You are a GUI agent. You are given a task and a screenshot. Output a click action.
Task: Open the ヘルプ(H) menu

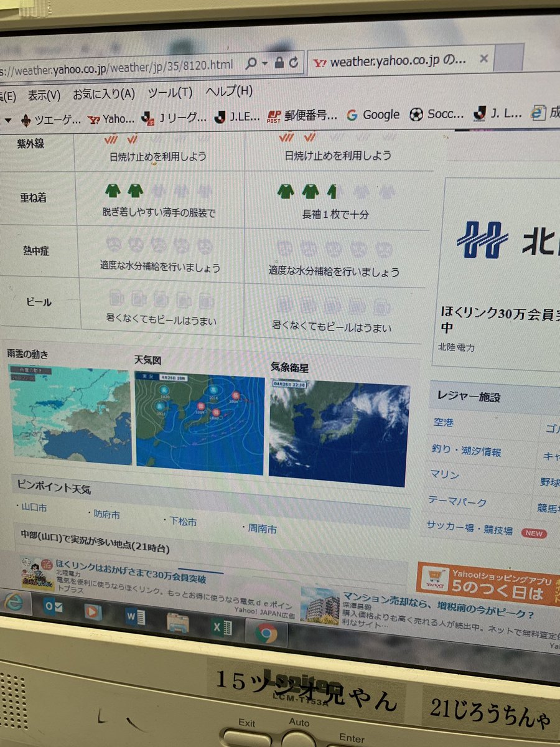(x=229, y=91)
